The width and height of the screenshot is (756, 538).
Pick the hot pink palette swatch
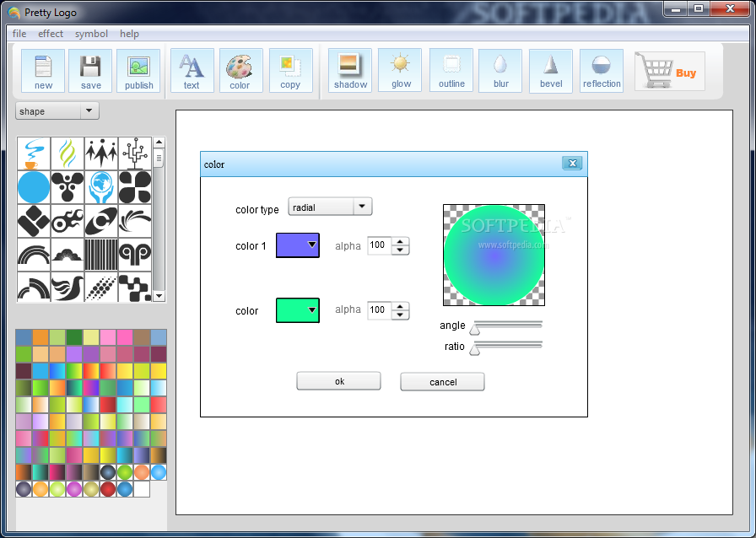coord(125,337)
